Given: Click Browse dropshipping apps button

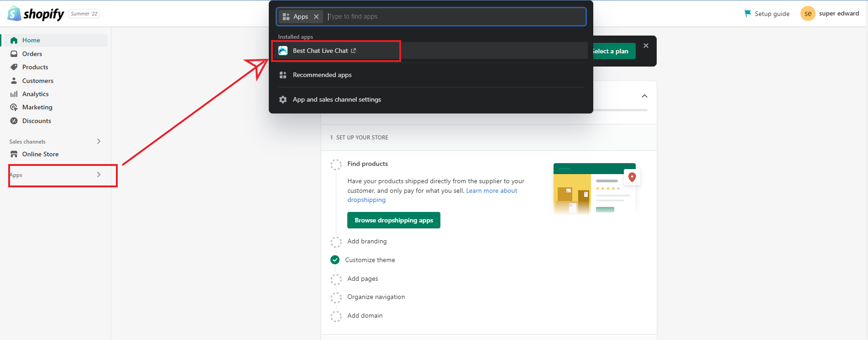Looking at the screenshot, I should tap(394, 220).
